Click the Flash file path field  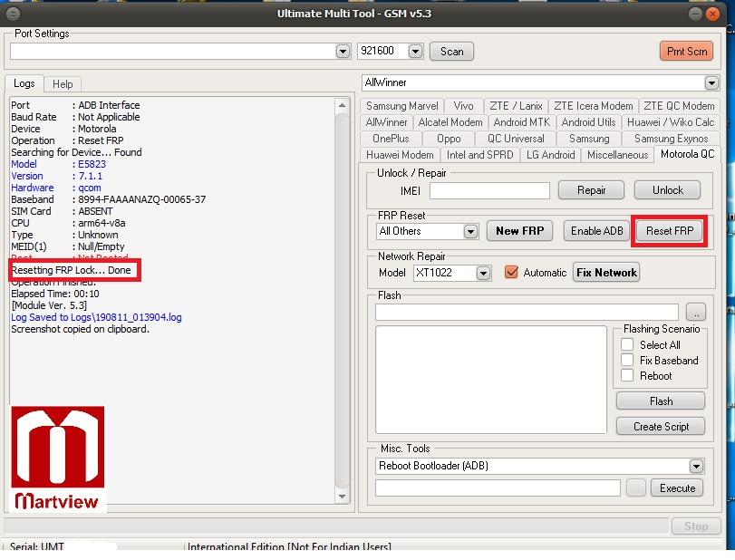(527, 312)
